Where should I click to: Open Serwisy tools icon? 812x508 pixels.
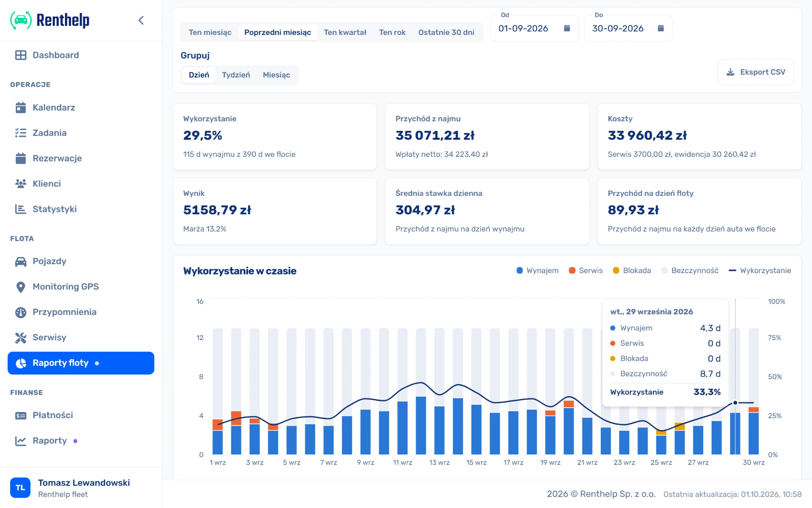tap(21, 338)
